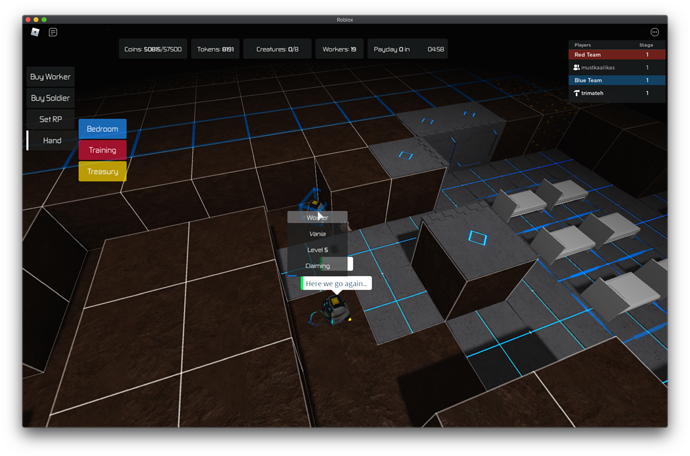Click the Payday countdown timer
This screenshot has height=456, width=690.
click(x=408, y=49)
